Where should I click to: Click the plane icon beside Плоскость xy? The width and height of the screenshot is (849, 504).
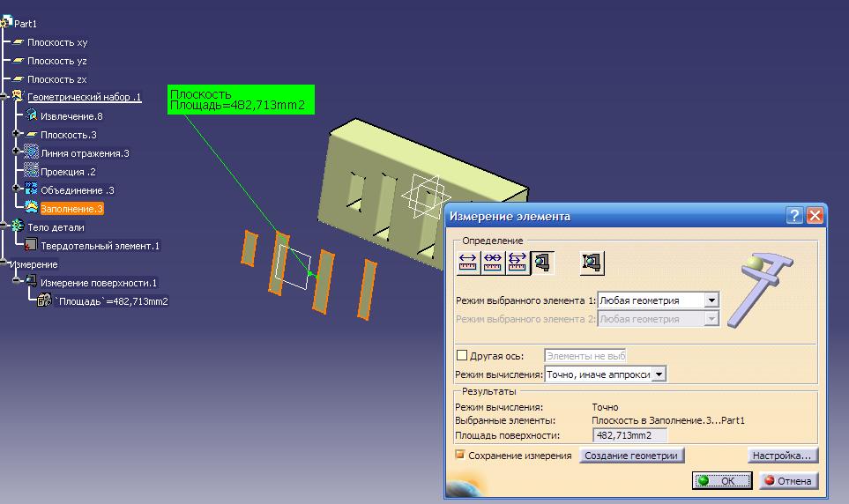tap(19, 41)
